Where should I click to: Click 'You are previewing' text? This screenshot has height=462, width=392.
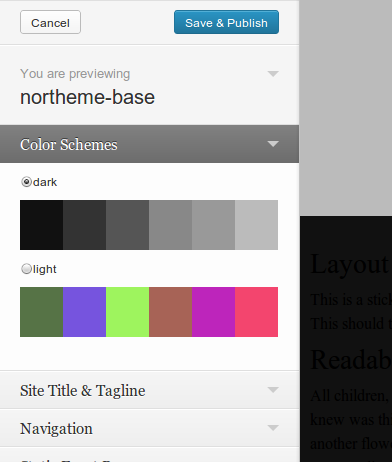75,74
